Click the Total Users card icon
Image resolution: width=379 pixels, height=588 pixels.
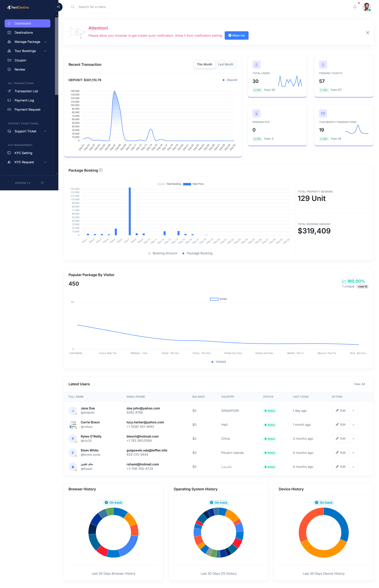(256, 65)
